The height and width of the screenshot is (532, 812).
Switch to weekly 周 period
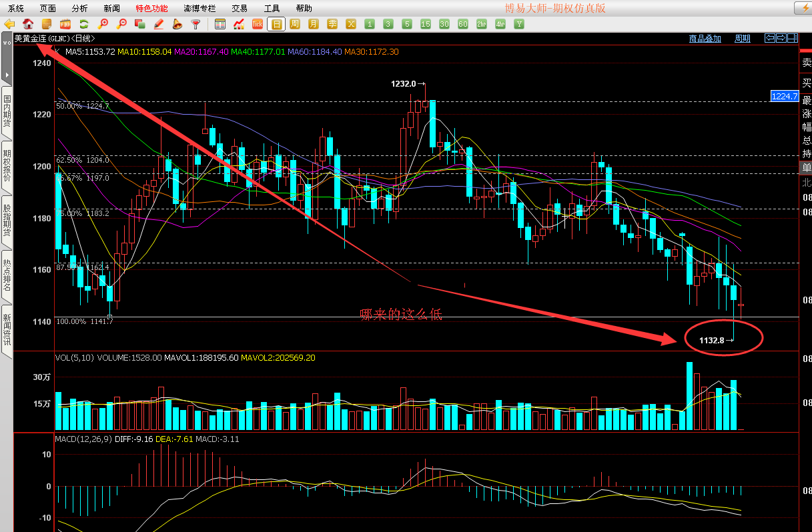click(x=295, y=24)
